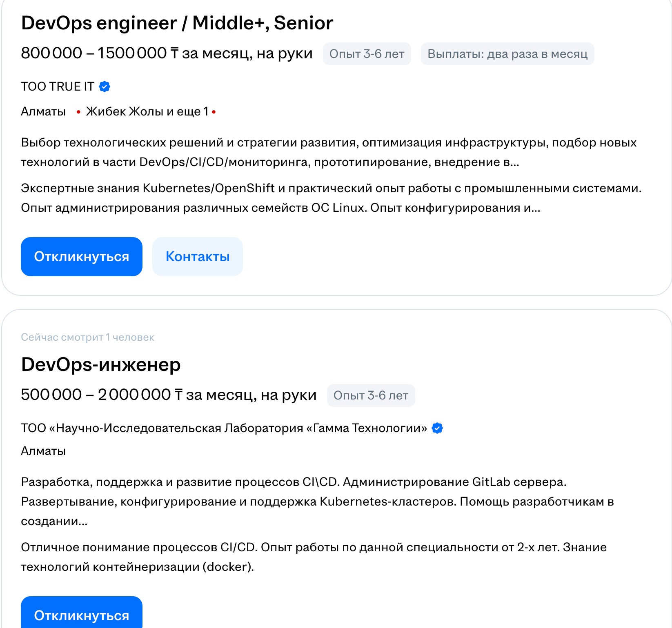Screen dimensions: 672x628
Task: Open Гамма Технологии laboratory company page
Action: click(224, 428)
